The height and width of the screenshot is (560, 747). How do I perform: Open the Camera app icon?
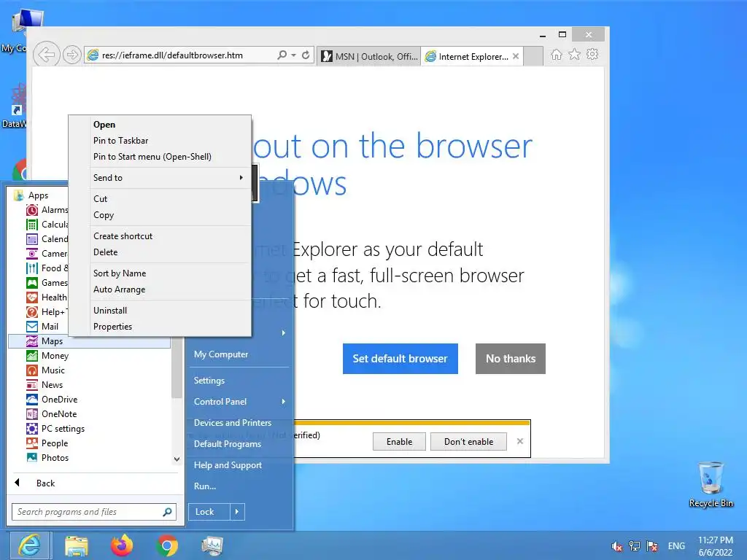pos(32,254)
